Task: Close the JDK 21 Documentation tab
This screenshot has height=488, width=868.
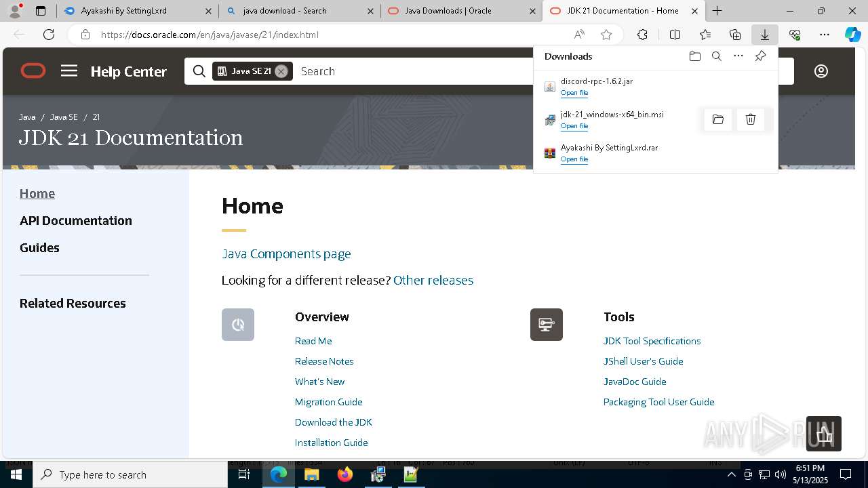Action: point(694,11)
